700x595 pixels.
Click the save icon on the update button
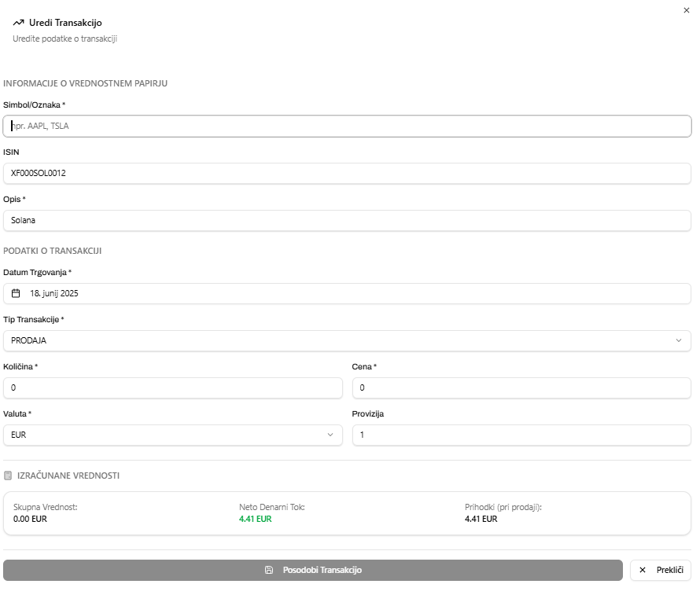click(269, 570)
